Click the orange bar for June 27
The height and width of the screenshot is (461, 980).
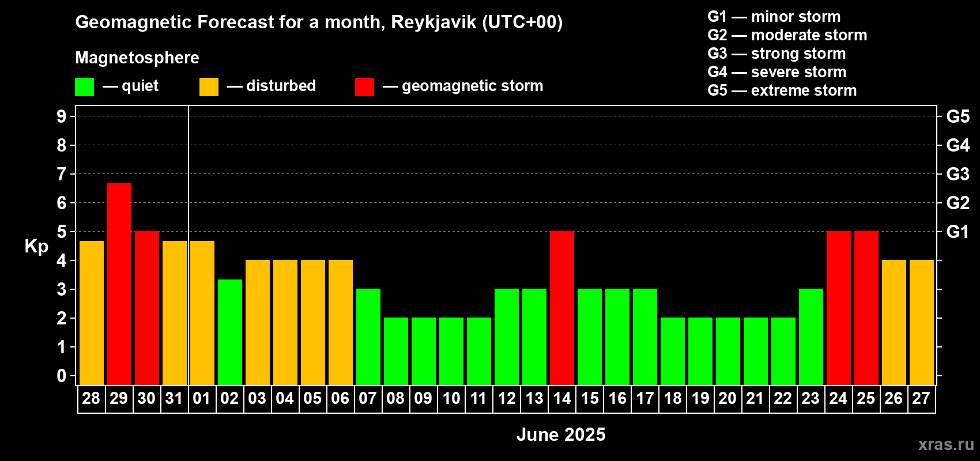[922, 323]
